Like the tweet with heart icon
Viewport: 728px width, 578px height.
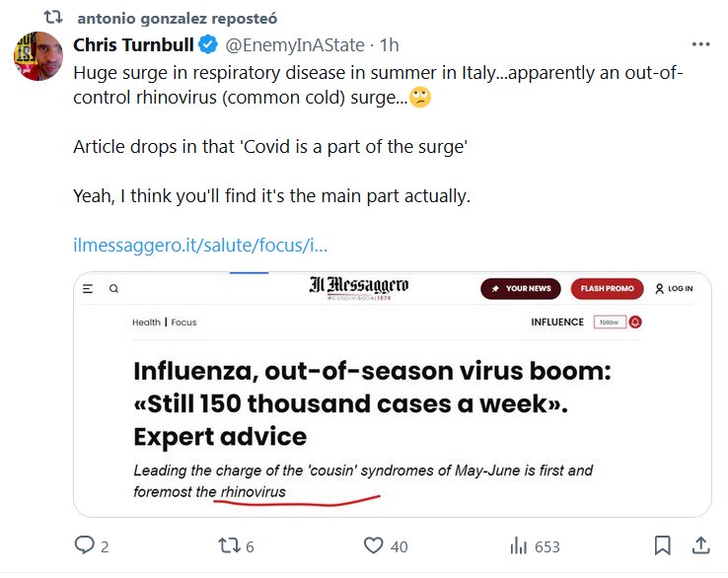(x=373, y=545)
